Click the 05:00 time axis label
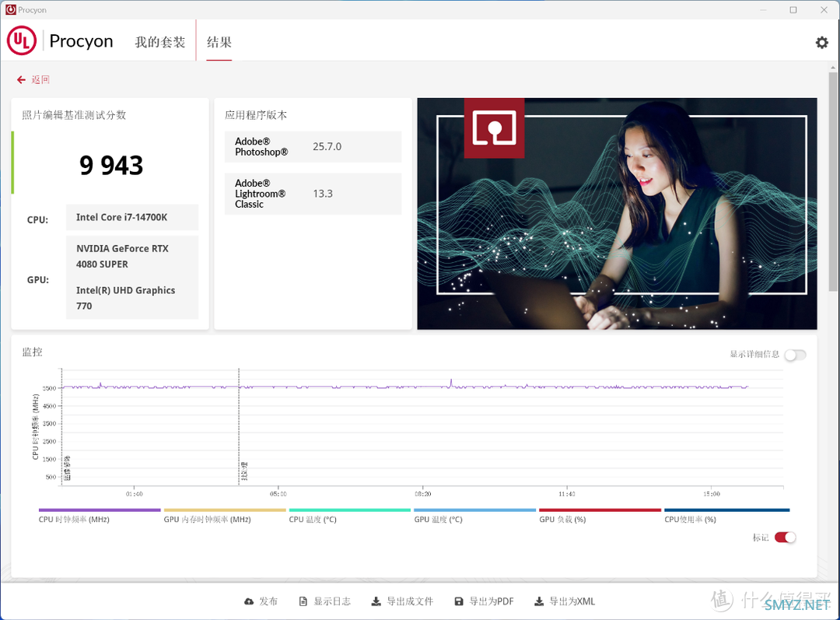This screenshot has width=840, height=620. click(278, 494)
